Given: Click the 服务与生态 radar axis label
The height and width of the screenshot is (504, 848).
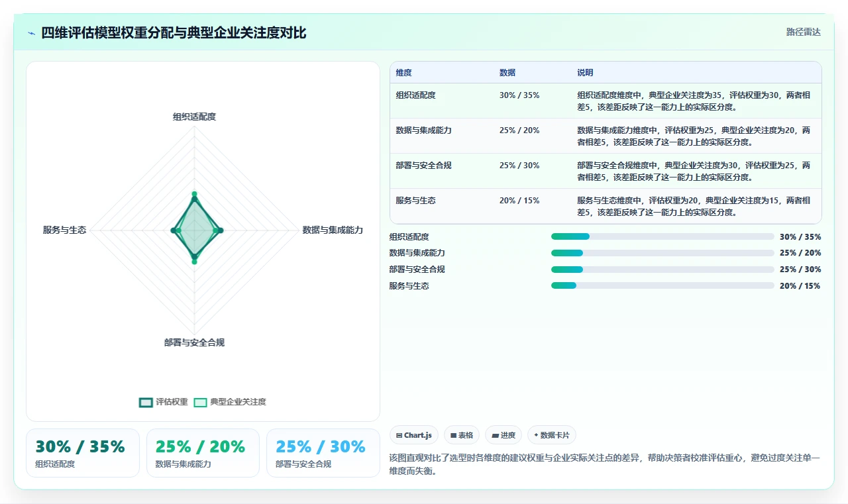Looking at the screenshot, I should [64, 230].
